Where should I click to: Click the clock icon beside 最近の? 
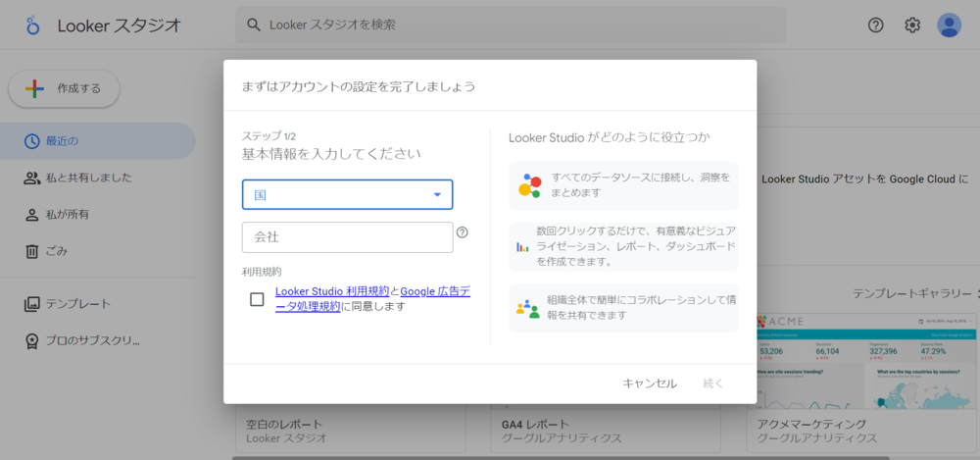tap(31, 141)
